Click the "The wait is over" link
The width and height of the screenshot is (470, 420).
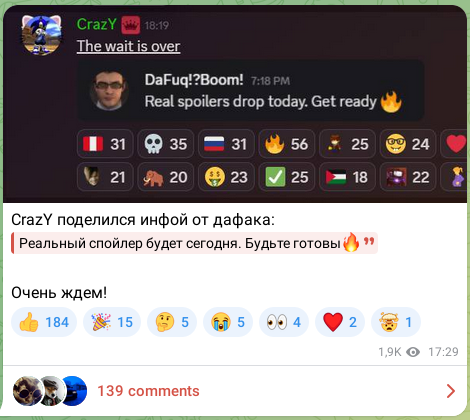click(x=129, y=46)
